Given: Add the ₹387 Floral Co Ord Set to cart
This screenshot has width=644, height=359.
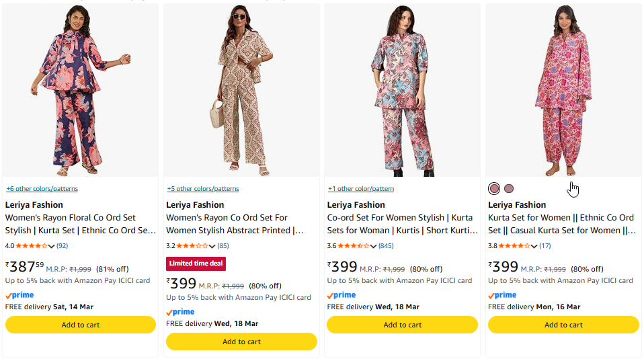Looking at the screenshot, I should [81, 325].
